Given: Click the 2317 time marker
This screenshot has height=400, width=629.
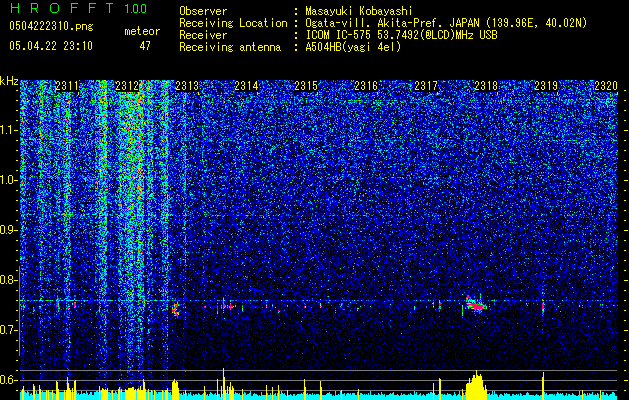Looking at the screenshot, I should [426, 86].
